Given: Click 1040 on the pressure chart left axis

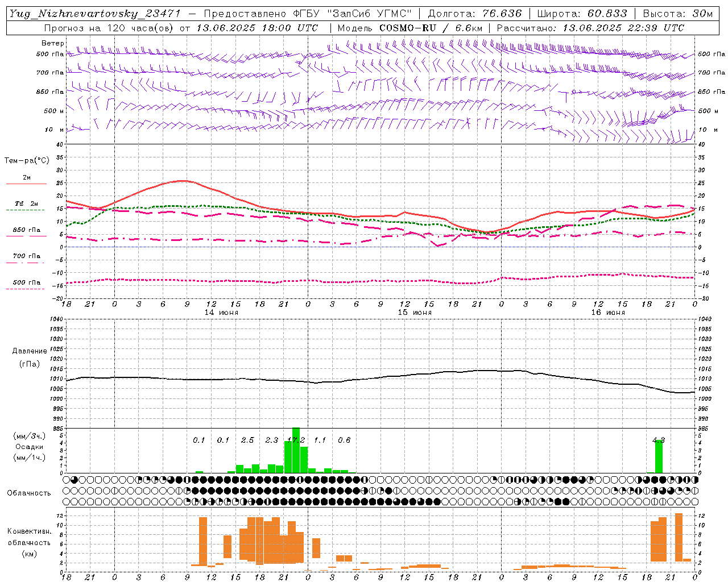Looking at the screenshot, I should [x=56, y=319].
